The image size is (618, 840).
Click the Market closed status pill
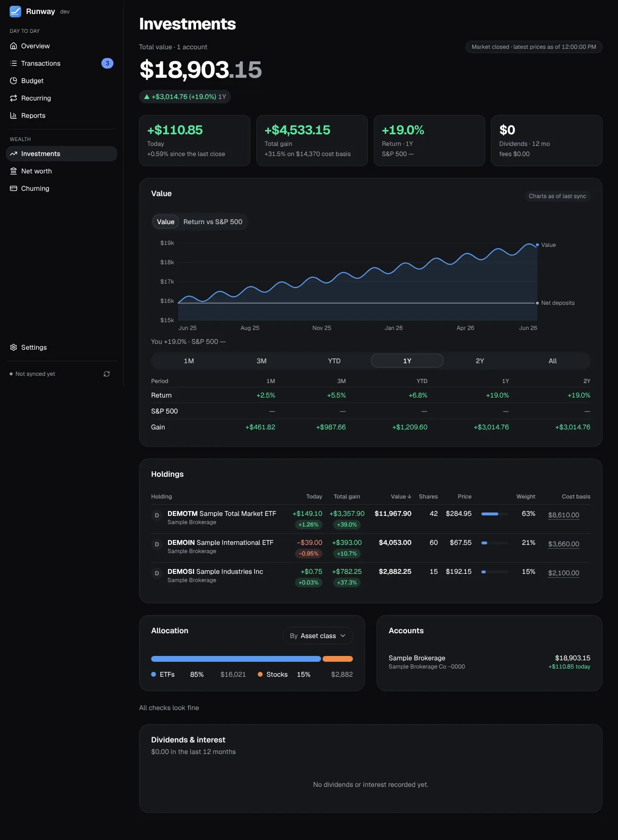coord(534,47)
